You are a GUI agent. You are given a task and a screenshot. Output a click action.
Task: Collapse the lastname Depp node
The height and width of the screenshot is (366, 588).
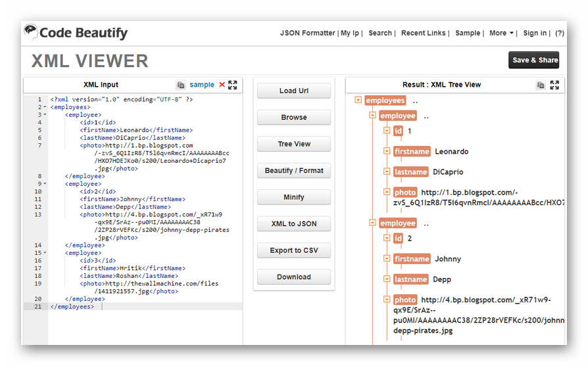pos(387,279)
